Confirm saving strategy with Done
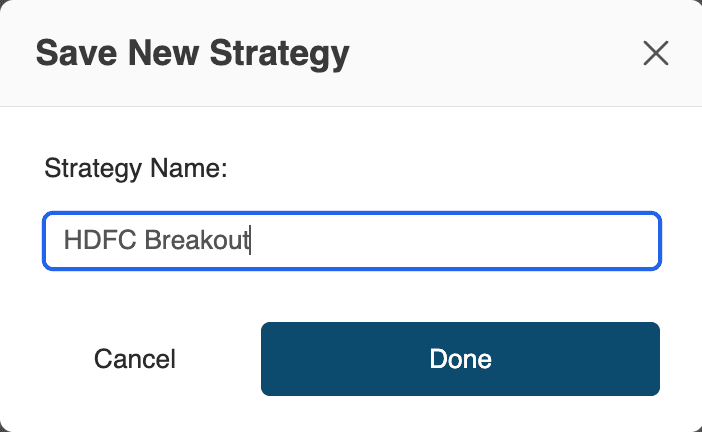Viewport: 702px width, 432px height. click(460, 359)
